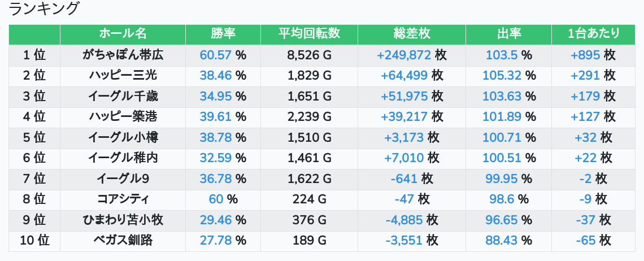
Task: Click the 総差枚 column header
Action: (x=411, y=34)
